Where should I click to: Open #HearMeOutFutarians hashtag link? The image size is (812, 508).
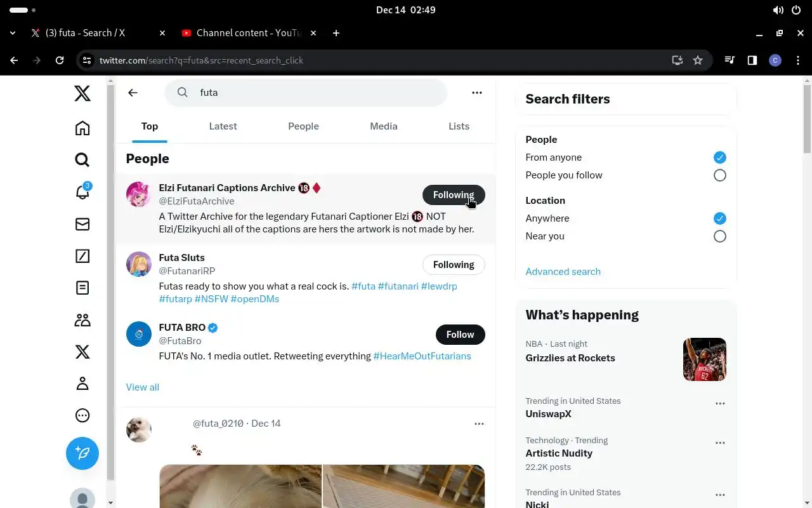pos(422,356)
